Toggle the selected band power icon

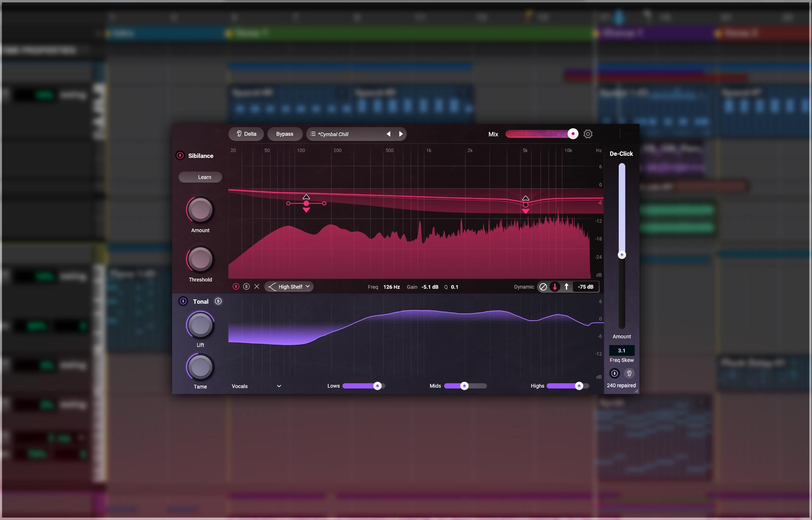coord(236,287)
